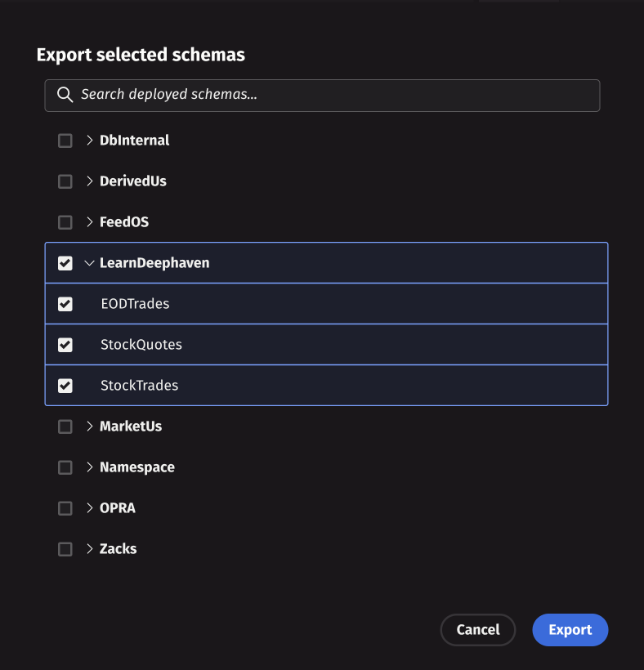The height and width of the screenshot is (670, 644).
Task: Check the DbInternal checkbox
Action: pos(65,141)
